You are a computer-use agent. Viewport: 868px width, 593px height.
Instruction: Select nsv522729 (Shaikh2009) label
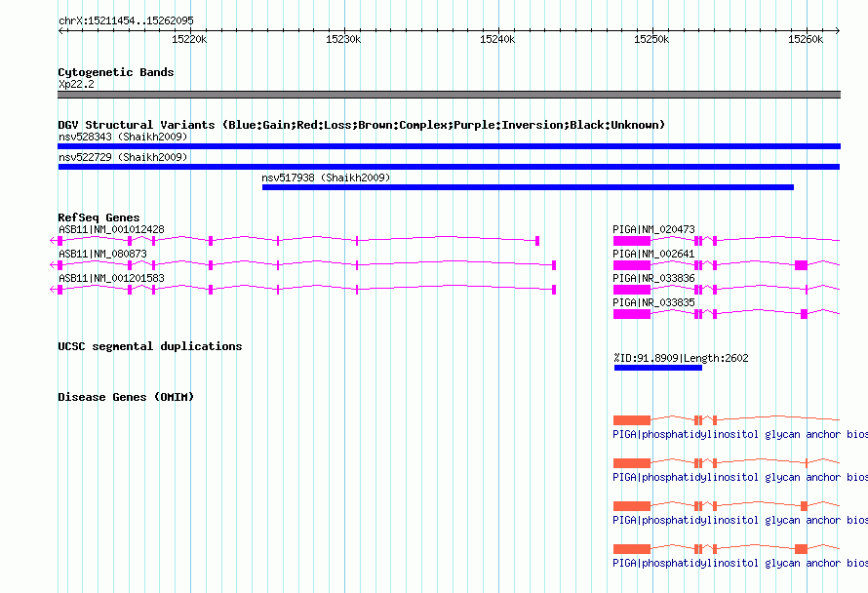[x=123, y=157]
